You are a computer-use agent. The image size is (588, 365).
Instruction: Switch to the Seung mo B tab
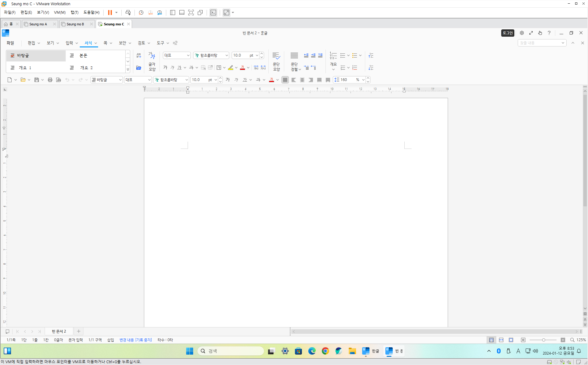[75, 24]
